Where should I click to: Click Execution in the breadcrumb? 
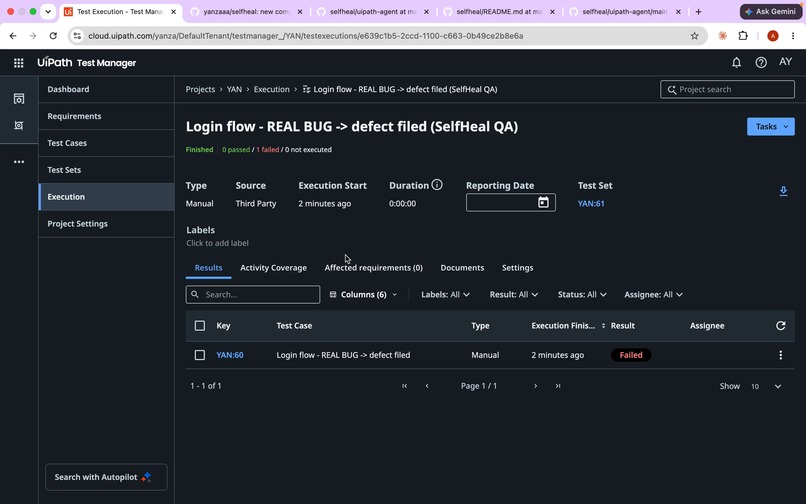(271, 89)
